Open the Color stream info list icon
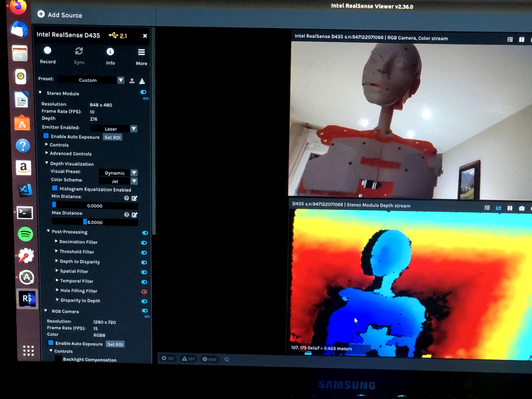Image resolution: width=532 pixels, height=399 pixels. pyautogui.click(x=510, y=39)
